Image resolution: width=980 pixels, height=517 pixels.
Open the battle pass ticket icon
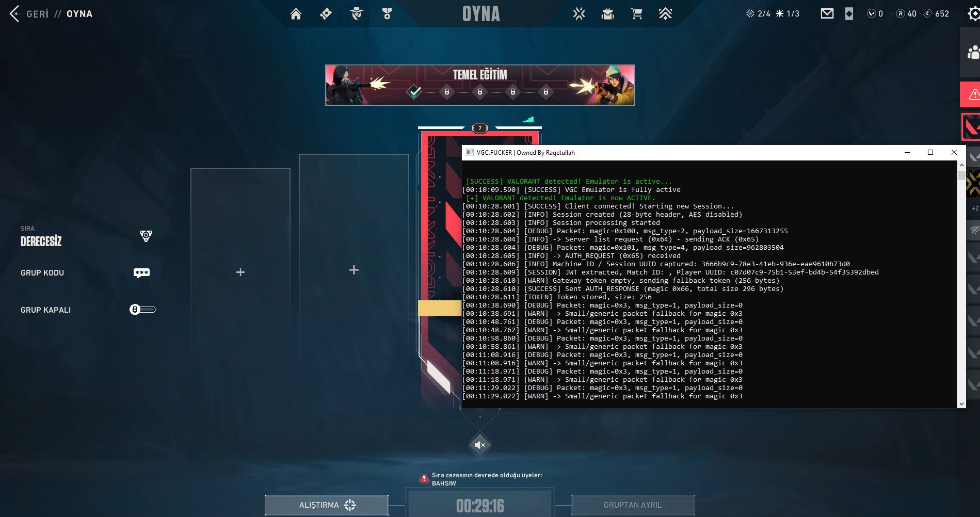click(x=326, y=14)
